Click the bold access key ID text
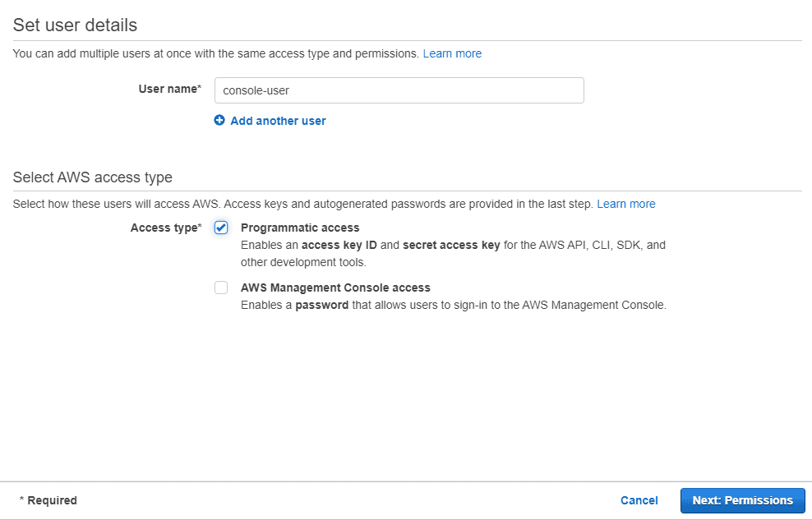The width and height of the screenshot is (812, 520). point(339,245)
